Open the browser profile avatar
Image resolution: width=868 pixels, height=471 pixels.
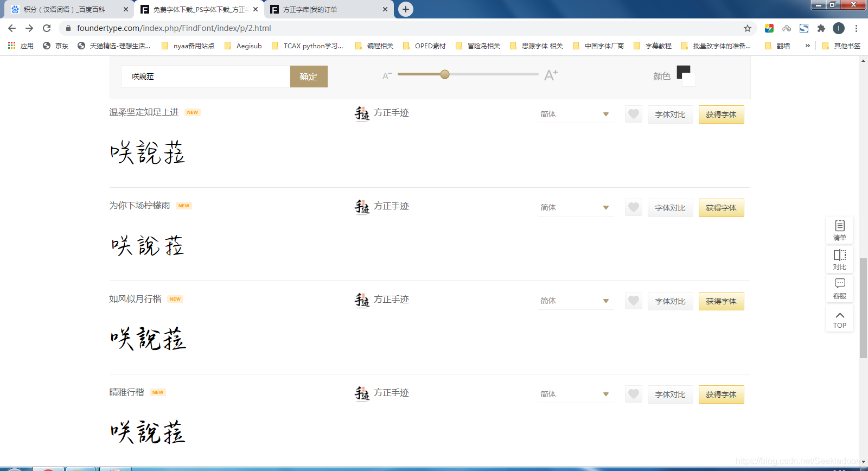[x=839, y=28]
